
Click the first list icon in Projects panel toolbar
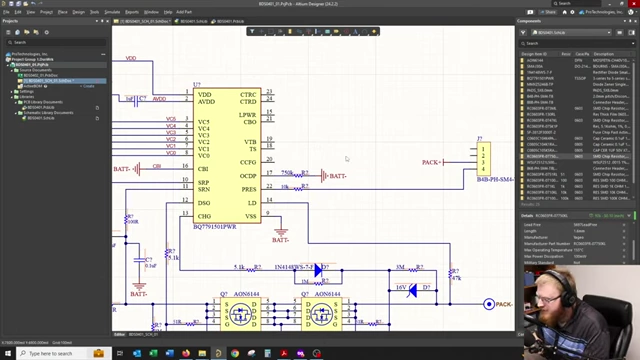8,32
